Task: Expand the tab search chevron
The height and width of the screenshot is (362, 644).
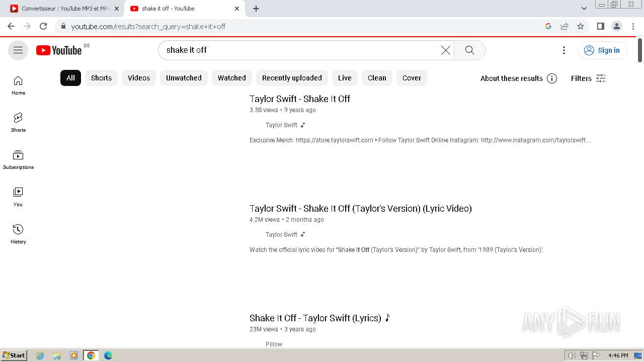Action: point(584,9)
